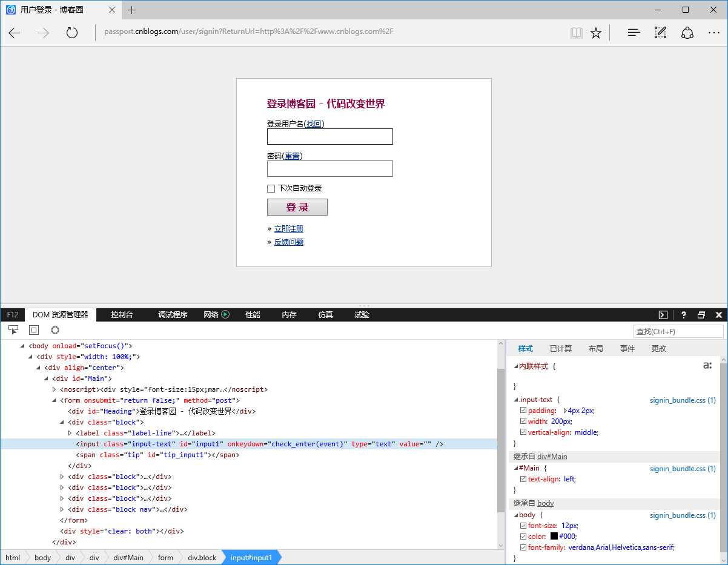Collapse the form onsubmit node
This screenshot has width=728, height=565.
click(54, 400)
